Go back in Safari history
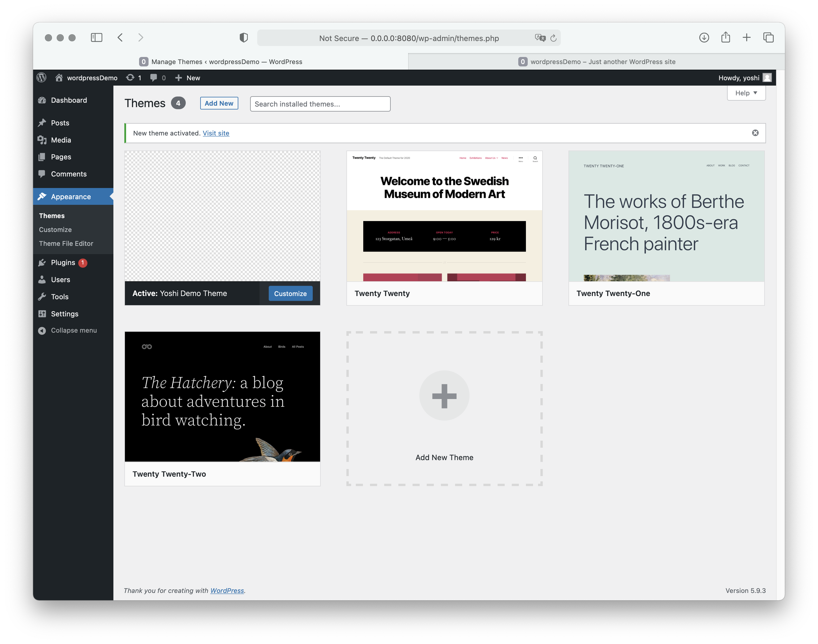The width and height of the screenshot is (818, 644). pos(120,37)
